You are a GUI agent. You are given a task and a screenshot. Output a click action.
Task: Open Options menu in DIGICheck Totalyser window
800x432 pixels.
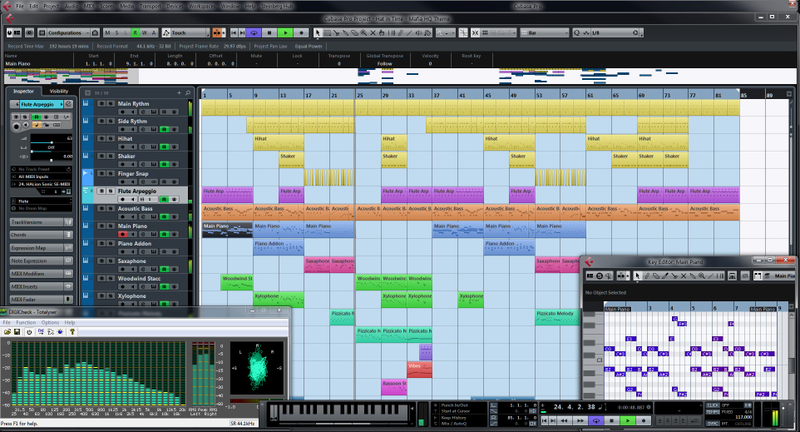(50, 322)
